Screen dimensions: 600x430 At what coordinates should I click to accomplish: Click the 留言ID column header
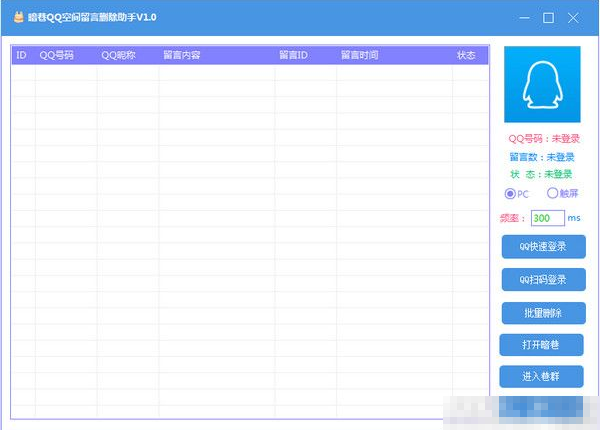click(297, 55)
